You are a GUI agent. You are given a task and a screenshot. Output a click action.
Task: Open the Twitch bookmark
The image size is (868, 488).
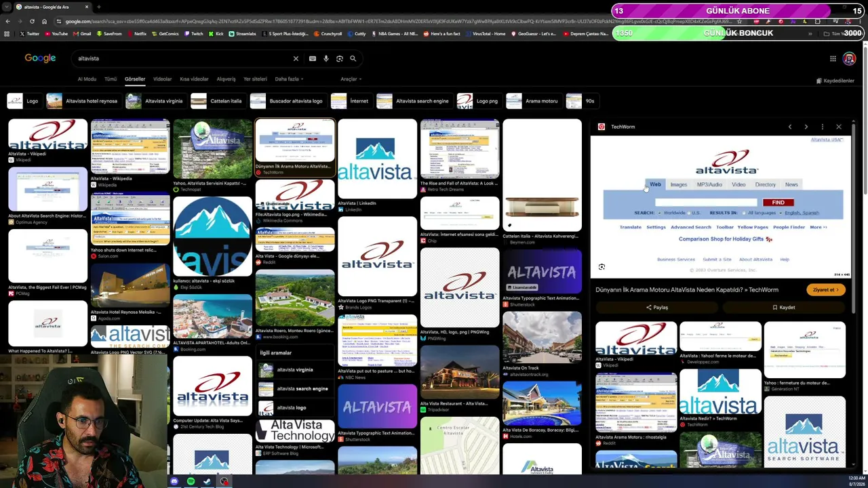pos(193,34)
